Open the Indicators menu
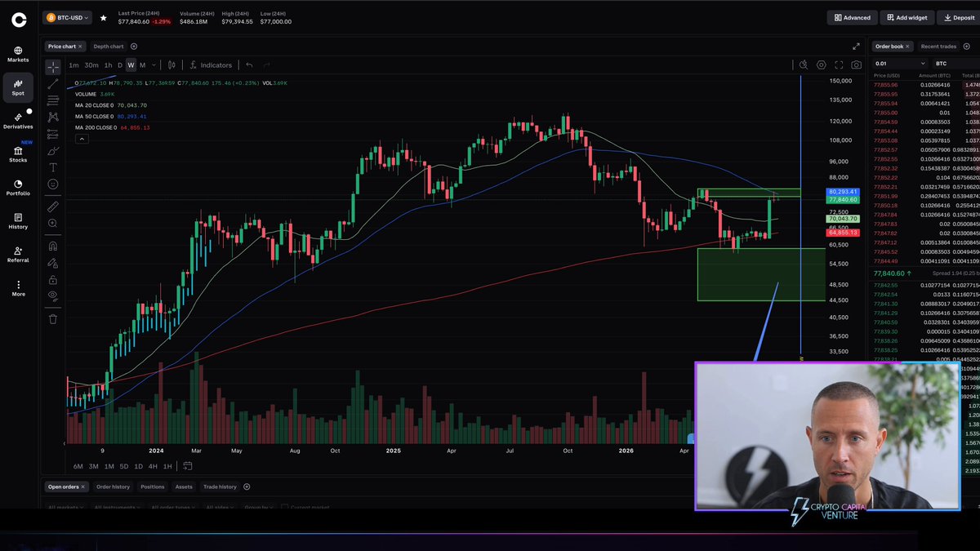Viewport: 980px width, 551px height. [212, 65]
